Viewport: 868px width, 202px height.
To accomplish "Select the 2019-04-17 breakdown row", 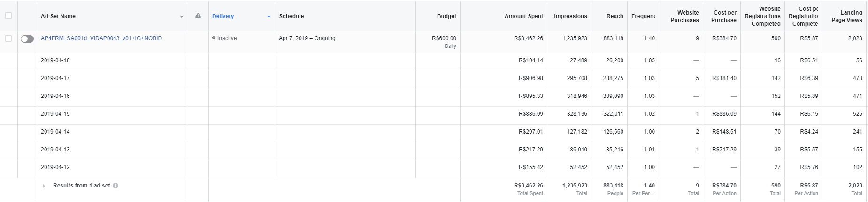I will tap(55, 78).
